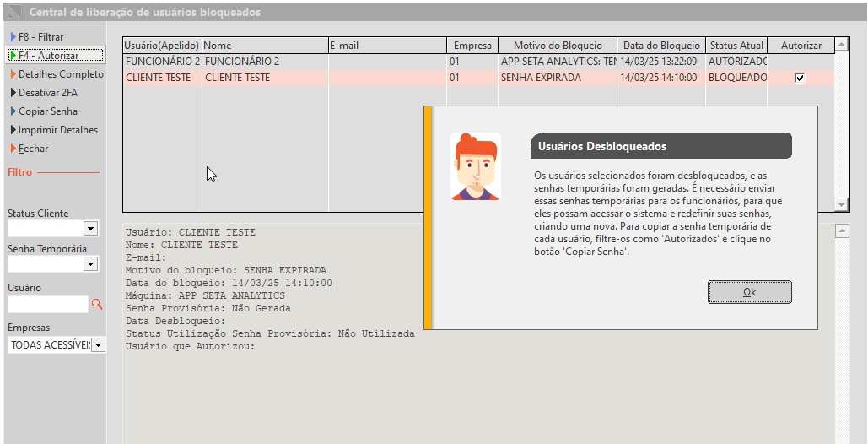Click the Usuário(Apelido) column header
This screenshot has height=444, width=868.
[x=162, y=46]
